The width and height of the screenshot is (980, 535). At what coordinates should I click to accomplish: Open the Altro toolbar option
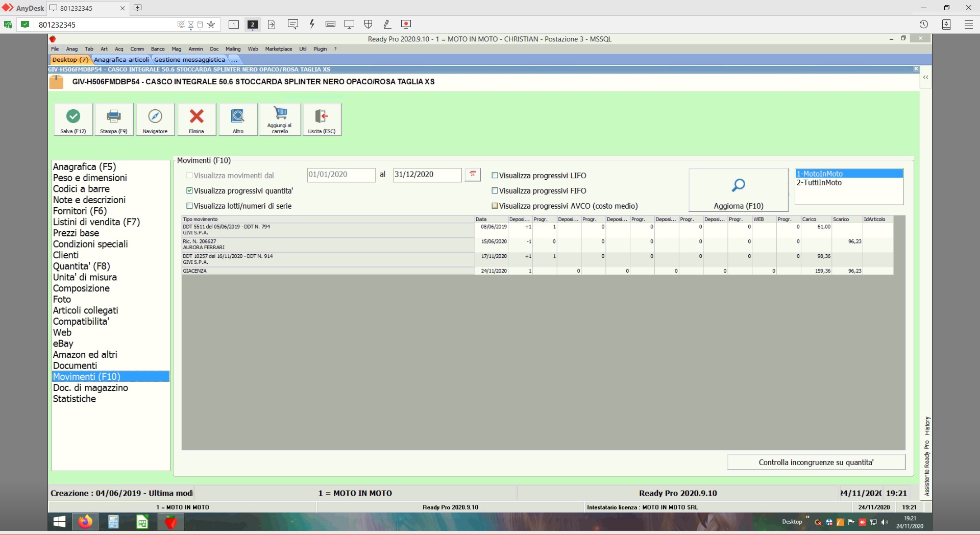point(238,119)
